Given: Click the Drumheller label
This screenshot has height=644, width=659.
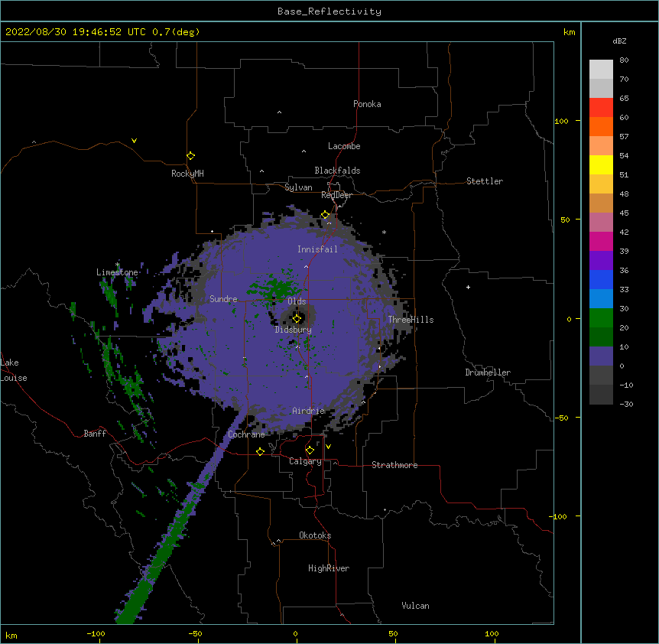Looking at the screenshot, I should click(488, 372).
